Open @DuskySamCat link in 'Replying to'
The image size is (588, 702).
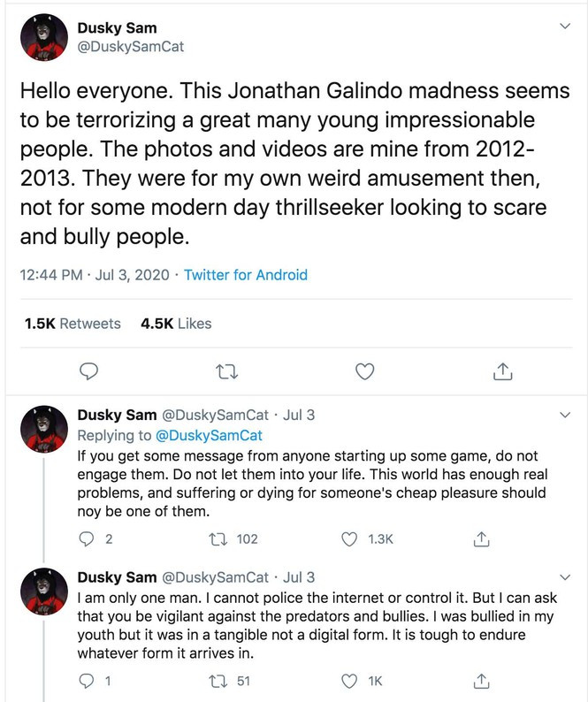tap(209, 436)
